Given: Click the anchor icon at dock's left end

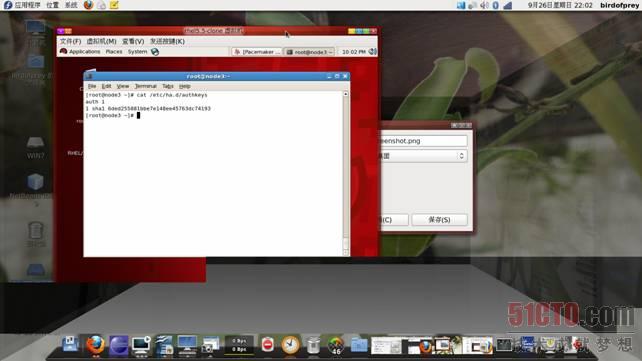Looking at the screenshot, I should point(71,344).
